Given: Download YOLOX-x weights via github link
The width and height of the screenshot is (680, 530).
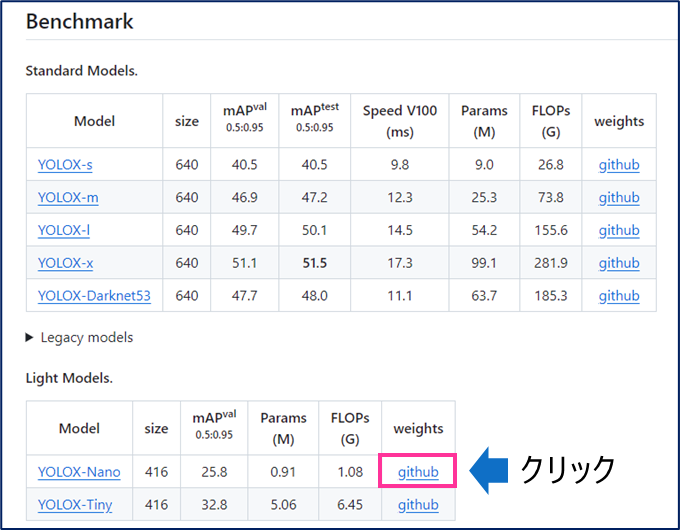Looking at the screenshot, I should pyautogui.click(x=619, y=263).
